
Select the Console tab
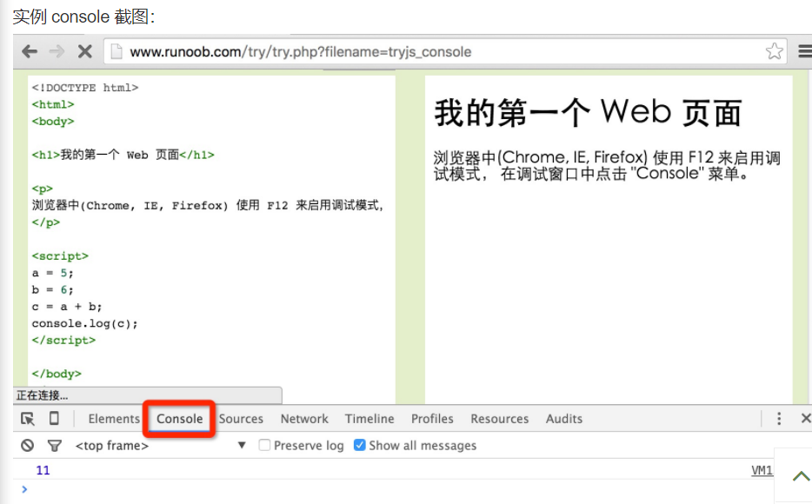pos(180,419)
